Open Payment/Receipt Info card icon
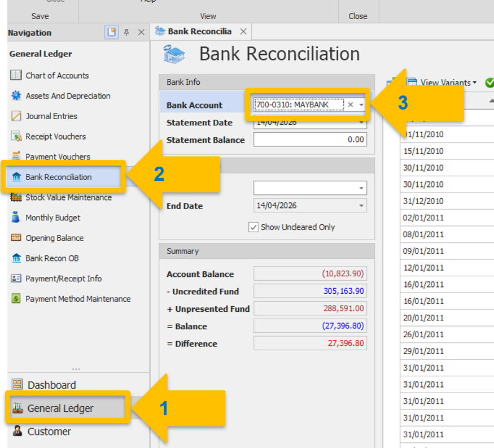This screenshot has height=448, width=494. click(x=16, y=279)
